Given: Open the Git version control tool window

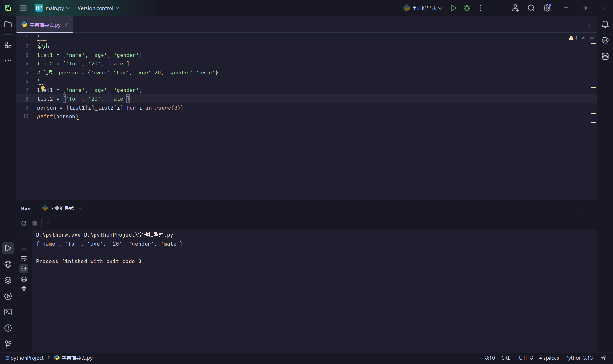Looking at the screenshot, I should point(8,344).
